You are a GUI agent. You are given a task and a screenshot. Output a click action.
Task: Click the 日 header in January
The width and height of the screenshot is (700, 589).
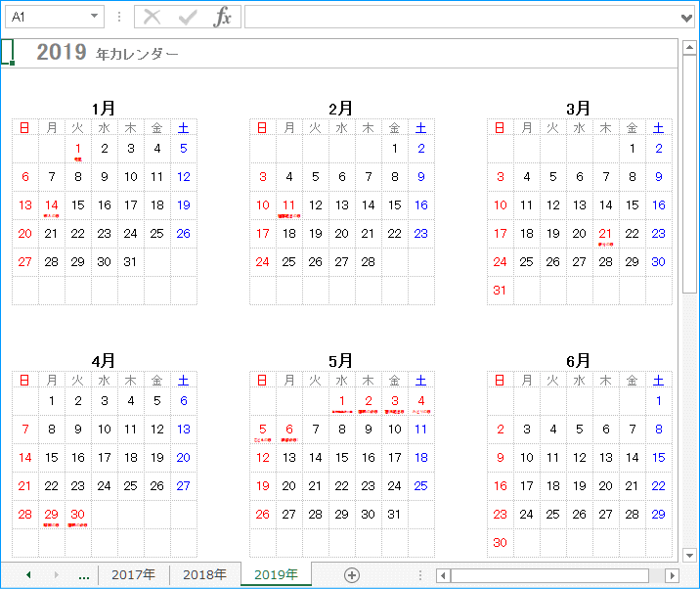[25, 128]
